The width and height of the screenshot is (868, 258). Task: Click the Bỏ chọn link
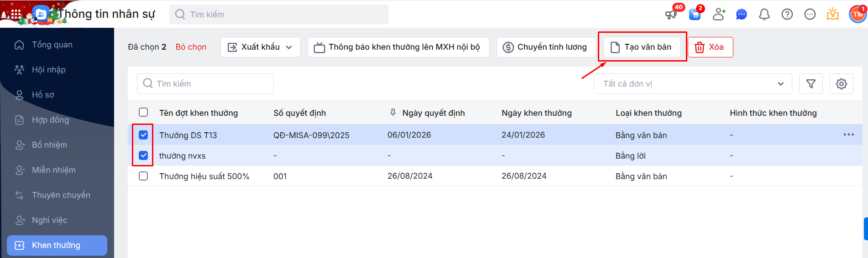click(191, 47)
